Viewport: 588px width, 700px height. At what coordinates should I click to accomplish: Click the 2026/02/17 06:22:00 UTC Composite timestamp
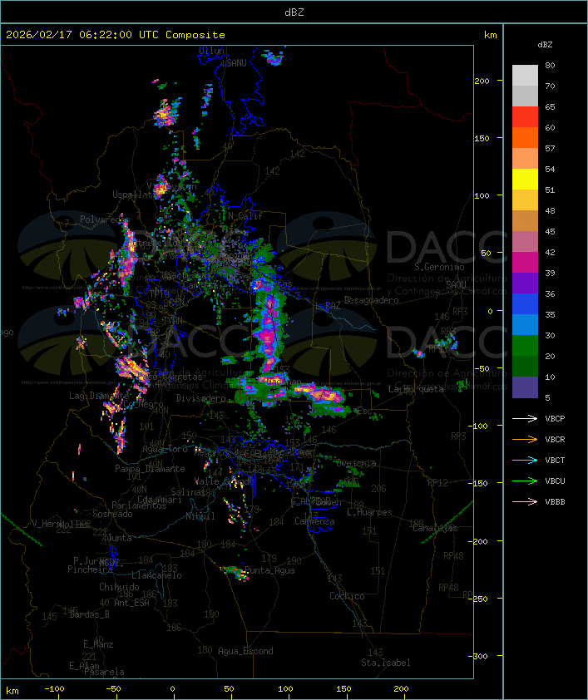116,35
